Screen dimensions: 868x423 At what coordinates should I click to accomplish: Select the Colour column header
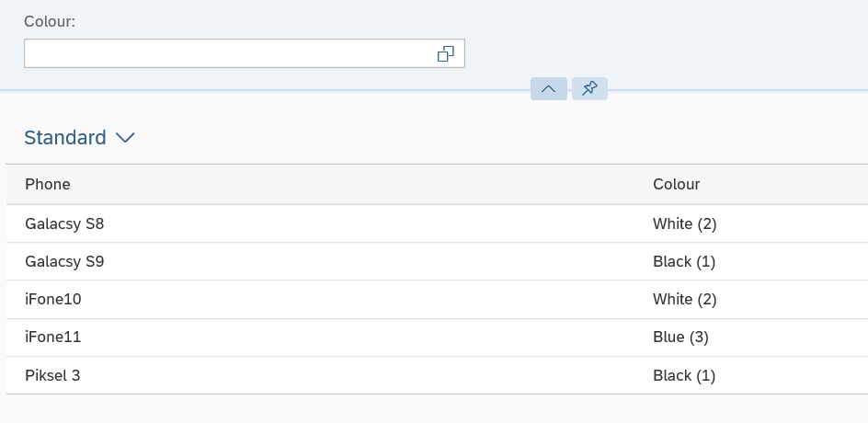pyautogui.click(x=677, y=184)
